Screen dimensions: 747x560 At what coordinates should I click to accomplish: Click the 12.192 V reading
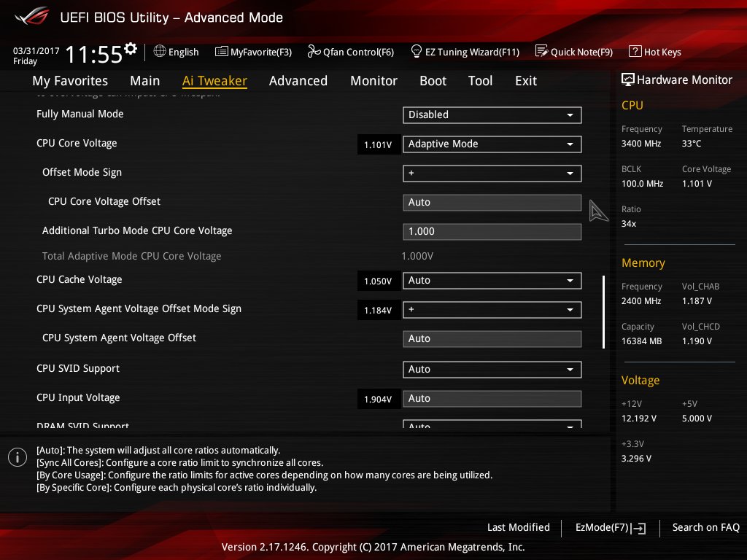[x=639, y=418]
